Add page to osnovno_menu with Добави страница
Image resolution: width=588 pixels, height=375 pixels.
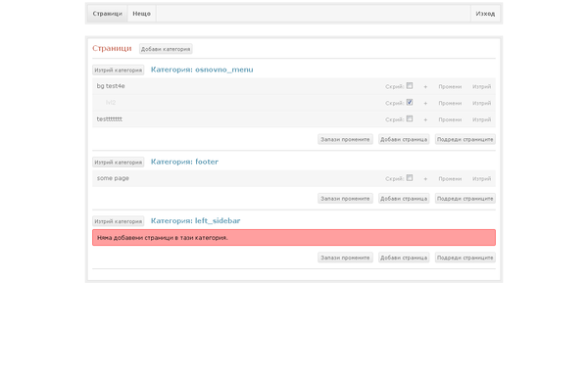(404, 139)
